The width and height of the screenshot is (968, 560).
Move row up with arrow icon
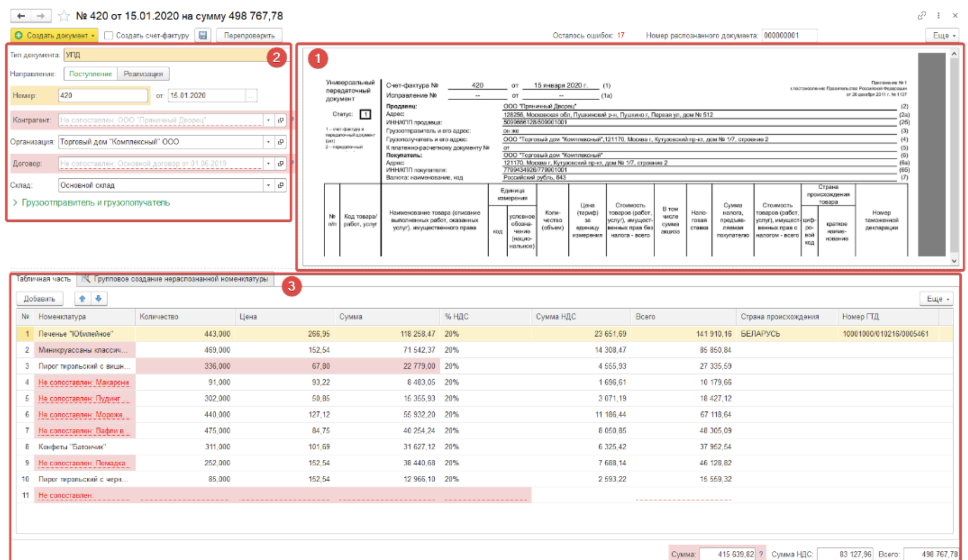82,298
